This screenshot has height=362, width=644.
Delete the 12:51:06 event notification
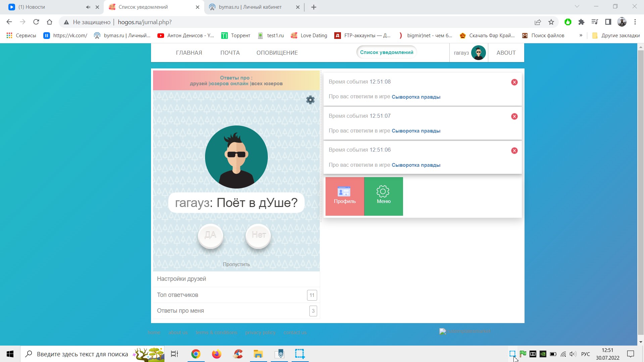pyautogui.click(x=514, y=151)
